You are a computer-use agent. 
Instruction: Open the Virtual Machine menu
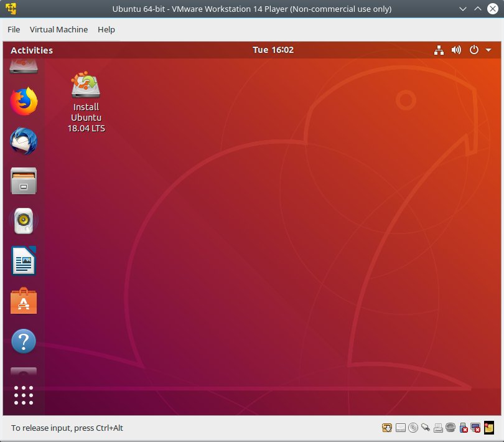(59, 29)
